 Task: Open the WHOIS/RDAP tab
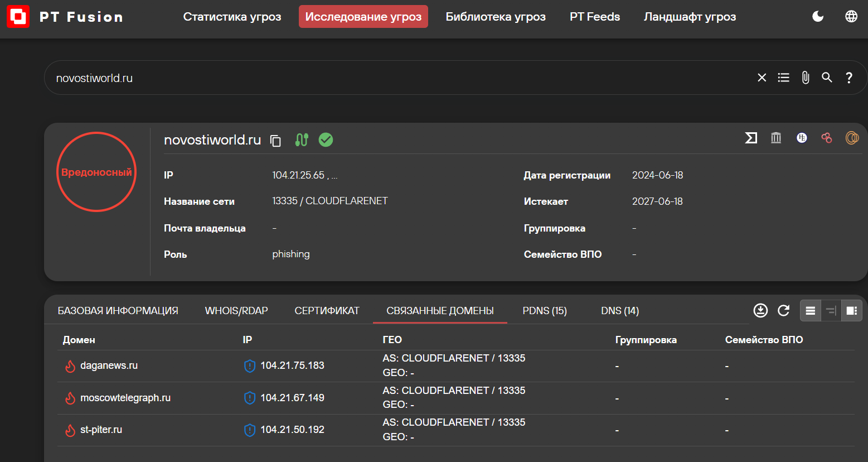[236, 311]
